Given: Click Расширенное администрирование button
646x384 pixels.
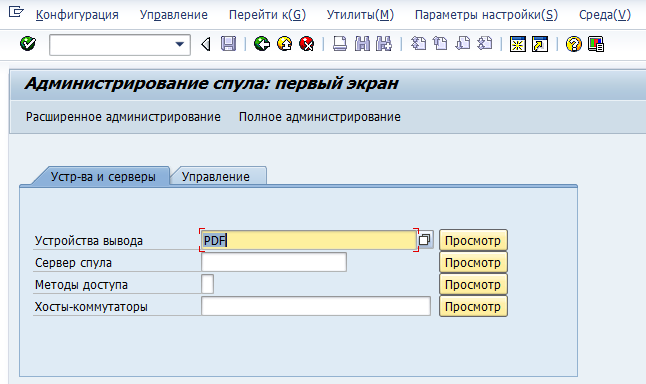Looking at the screenshot, I should [x=123, y=117].
